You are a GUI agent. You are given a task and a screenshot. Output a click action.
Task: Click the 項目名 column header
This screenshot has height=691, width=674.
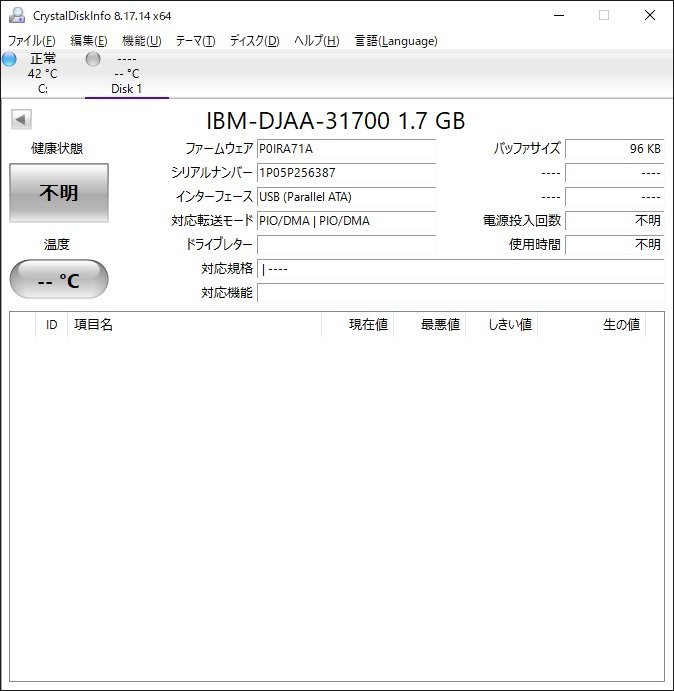click(x=194, y=325)
